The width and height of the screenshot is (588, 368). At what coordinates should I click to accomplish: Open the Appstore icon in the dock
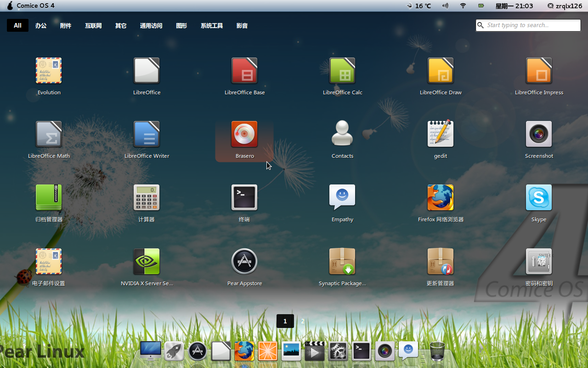[x=198, y=351]
